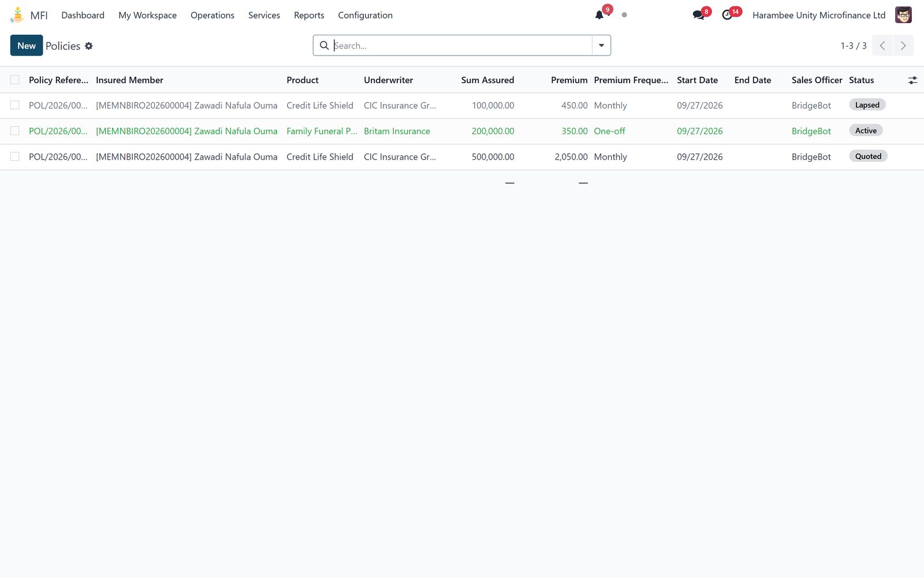Click the MFI app logo icon
The height and width of the screenshot is (578, 924).
click(17, 15)
